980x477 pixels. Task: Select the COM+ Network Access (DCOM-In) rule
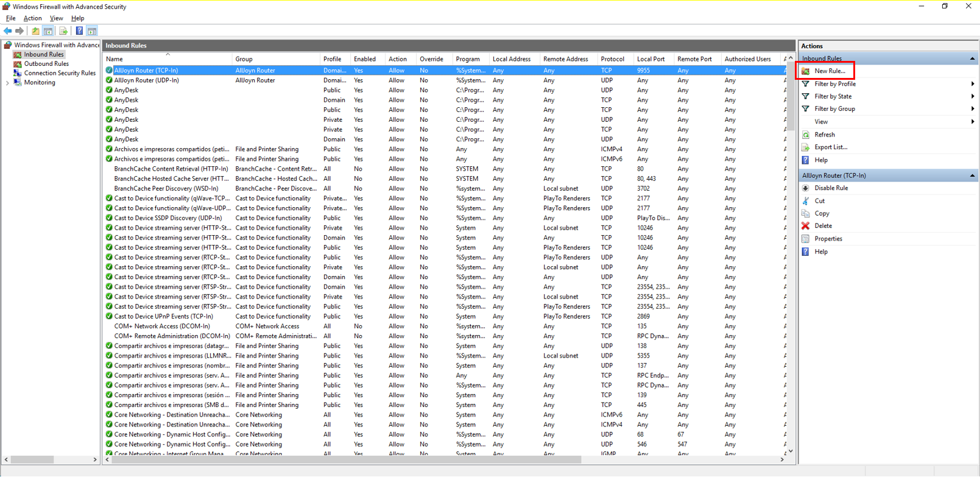point(162,327)
